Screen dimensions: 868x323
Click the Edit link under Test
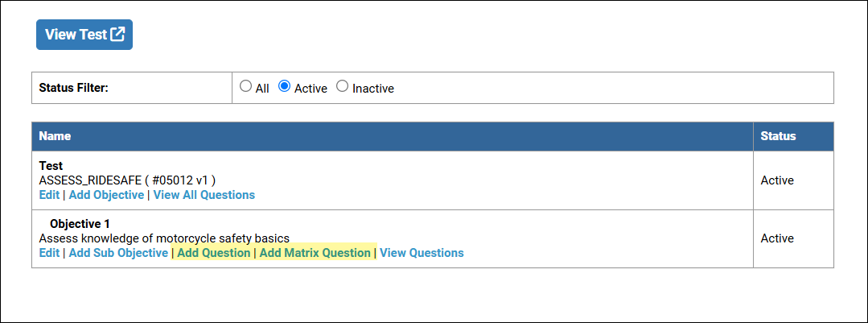49,195
